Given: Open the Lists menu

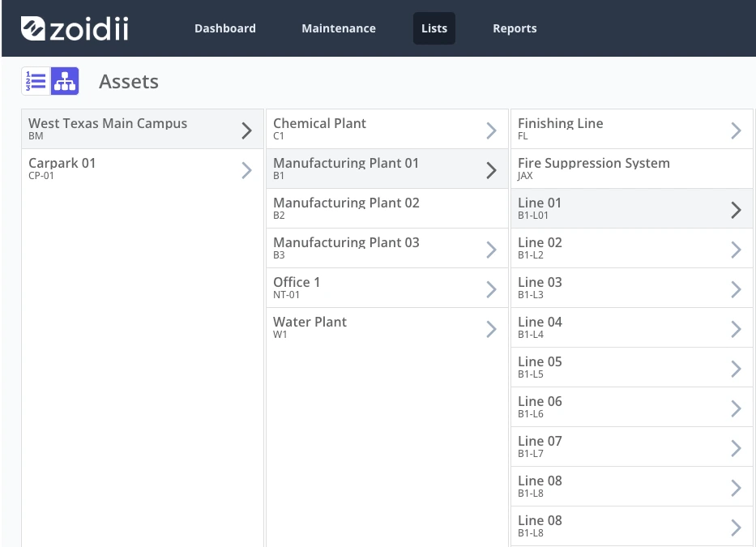Looking at the screenshot, I should tap(434, 28).
